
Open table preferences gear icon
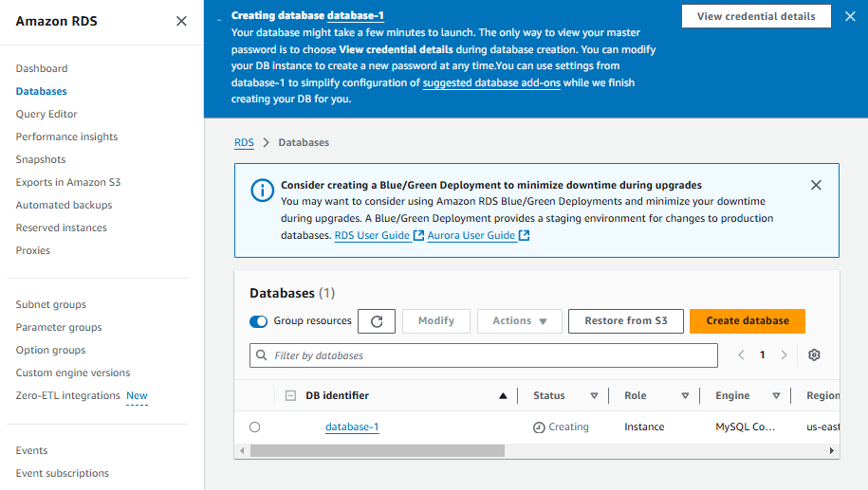(814, 355)
